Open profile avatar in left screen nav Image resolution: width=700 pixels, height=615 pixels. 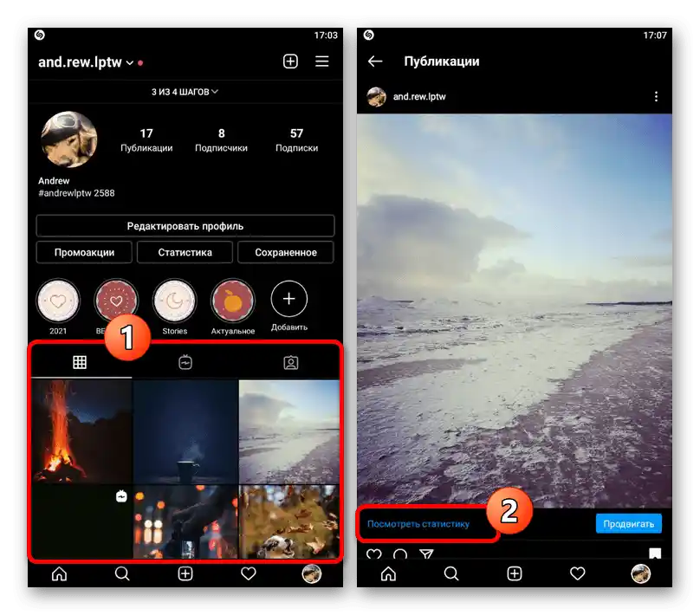pos(312,573)
